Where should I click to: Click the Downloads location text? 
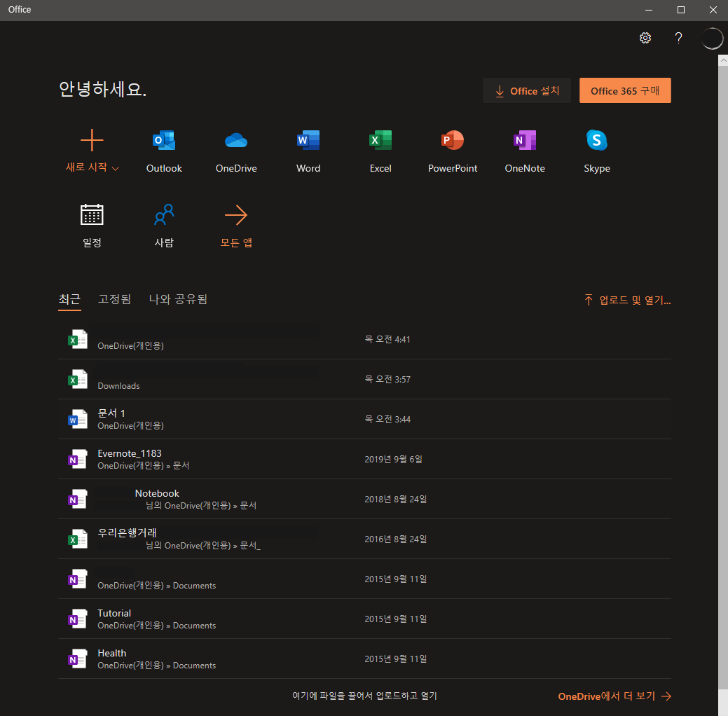(x=118, y=386)
